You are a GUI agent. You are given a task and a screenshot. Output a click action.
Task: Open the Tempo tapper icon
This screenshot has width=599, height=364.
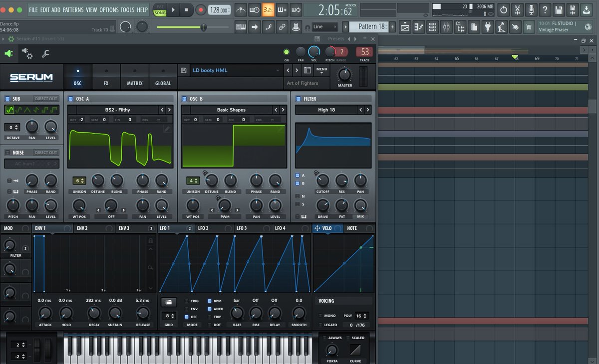click(501, 26)
